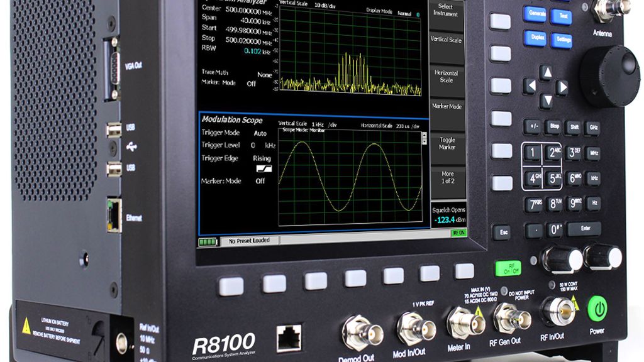Select the Span 40.000 kHz value
Image resolution: width=644 pixels, height=362 pixels.
pyautogui.click(x=256, y=21)
